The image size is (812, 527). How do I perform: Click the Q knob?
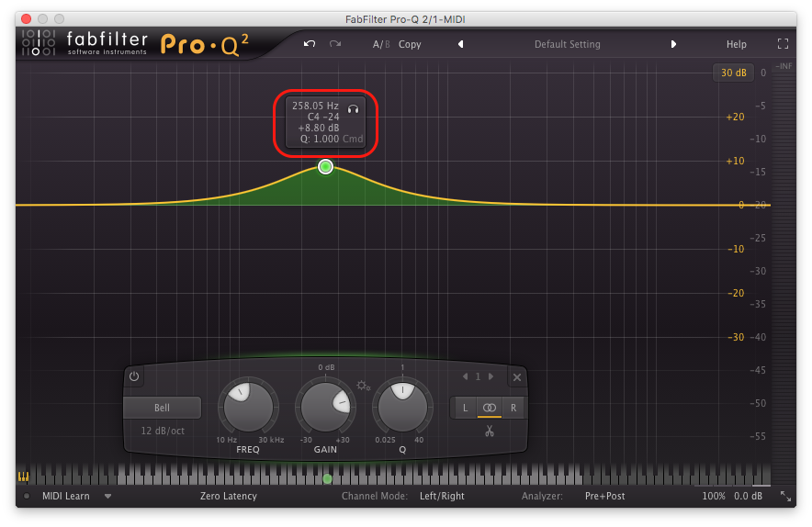point(402,408)
